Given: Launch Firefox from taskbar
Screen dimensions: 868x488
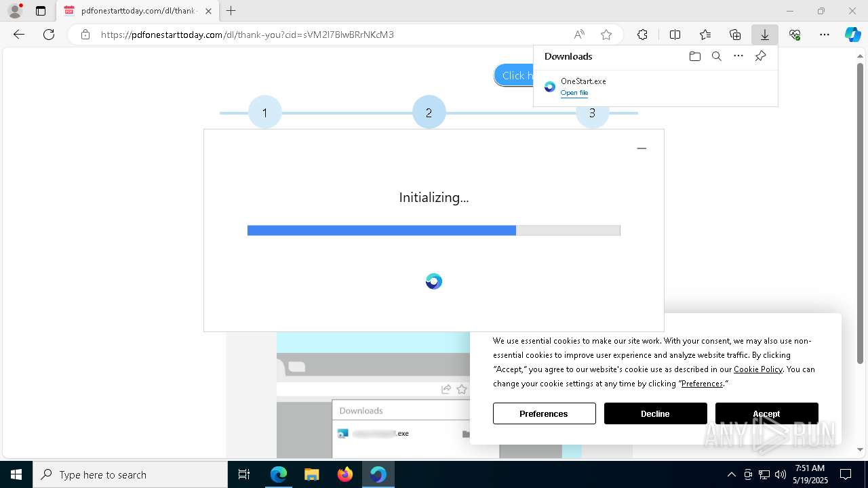Looking at the screenshot, I should click(345, 474).
